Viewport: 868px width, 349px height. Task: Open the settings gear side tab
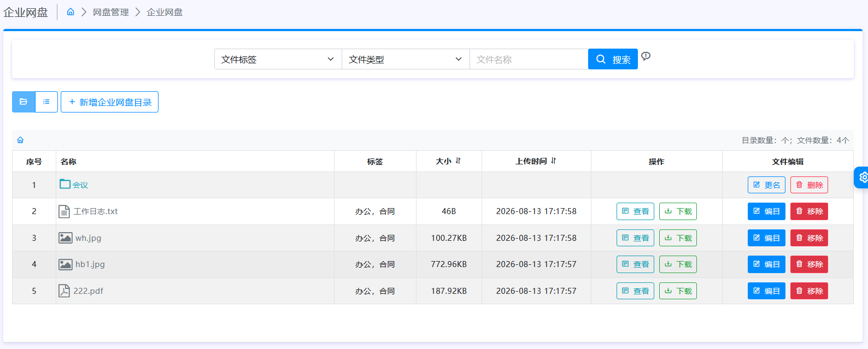(x=862, y=178)
